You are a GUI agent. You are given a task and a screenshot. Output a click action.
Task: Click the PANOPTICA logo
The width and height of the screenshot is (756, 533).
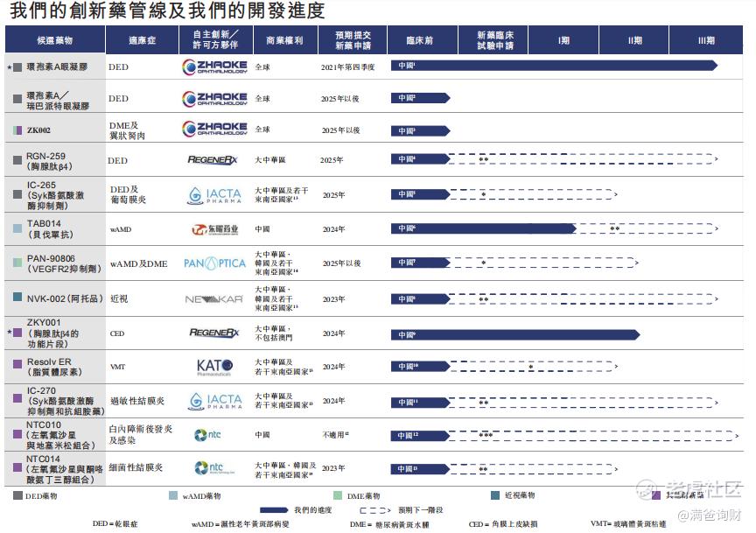215,263
